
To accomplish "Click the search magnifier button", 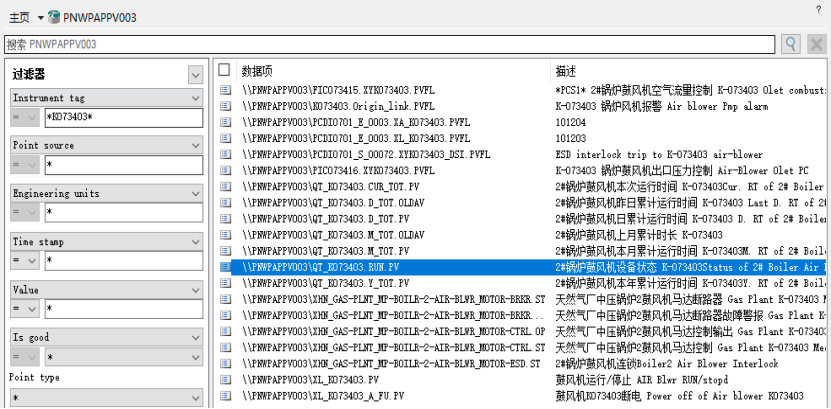I will coord(791,45).
